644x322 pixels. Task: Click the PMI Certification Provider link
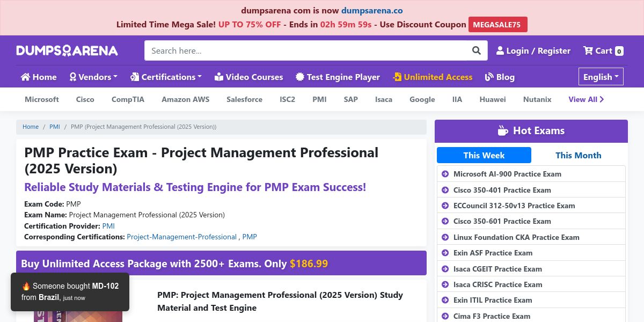(108, 226)
